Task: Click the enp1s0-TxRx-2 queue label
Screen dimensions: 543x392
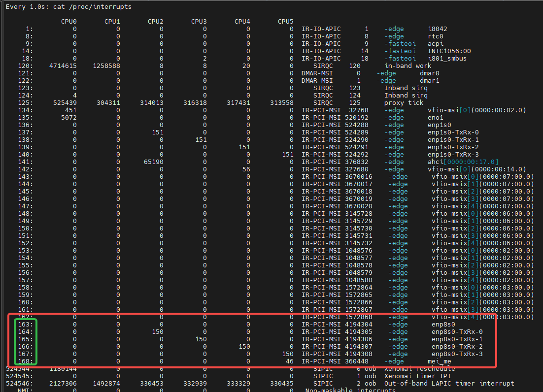Action: tap(453, 147)
